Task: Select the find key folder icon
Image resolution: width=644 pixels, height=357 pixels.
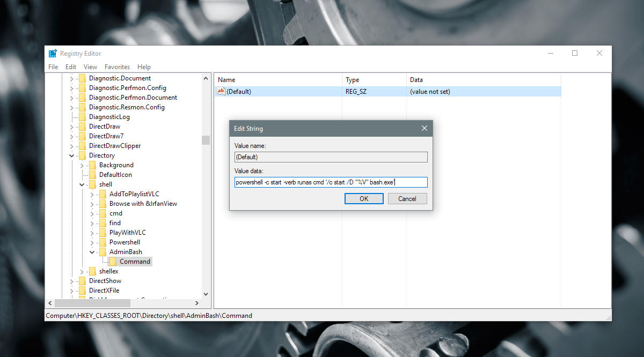Action: coord(103,223)
